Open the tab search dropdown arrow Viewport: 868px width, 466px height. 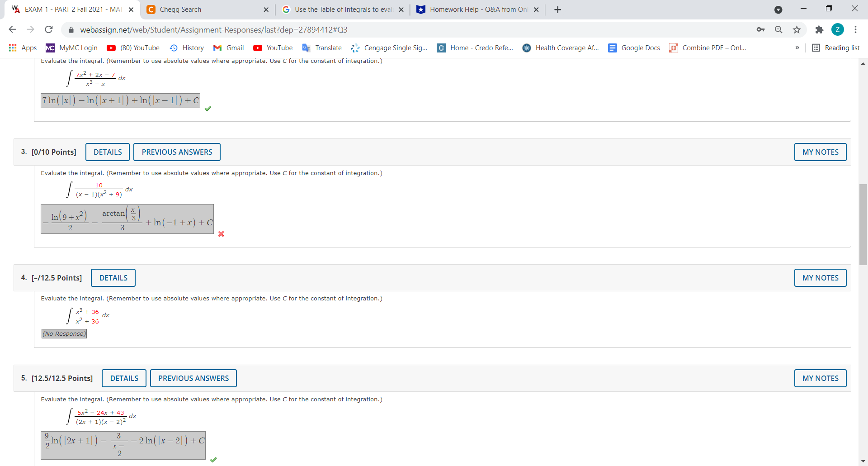point(778,10)
